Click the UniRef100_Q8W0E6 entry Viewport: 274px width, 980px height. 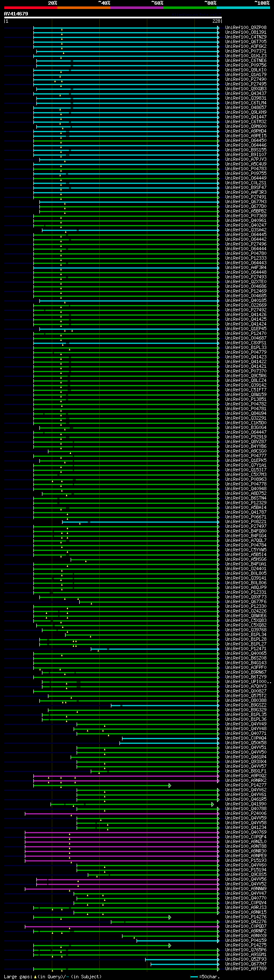pos(246,616)
